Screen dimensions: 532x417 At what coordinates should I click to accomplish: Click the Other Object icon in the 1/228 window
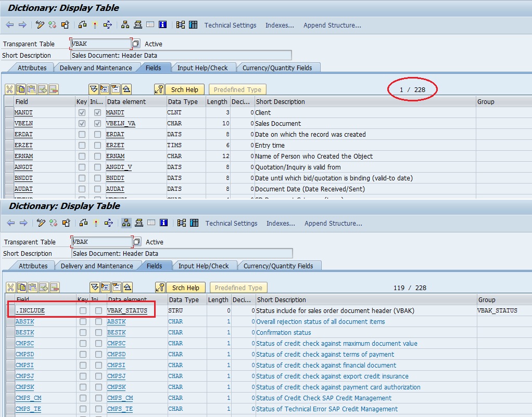[x=65, y=25]
